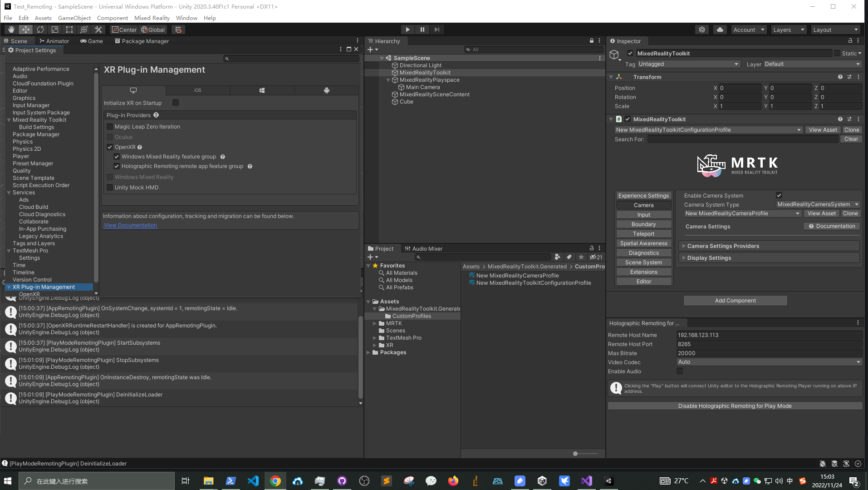Enable Audio in Holographic Remoting settings
The height and width of the screenshot is (490, 868).
coord(680,371)
